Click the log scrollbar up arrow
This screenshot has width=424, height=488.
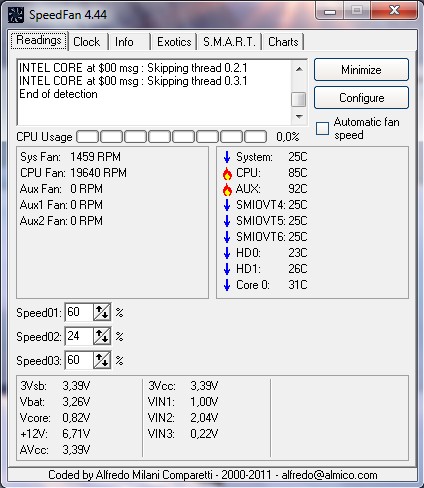click(299, 69)
